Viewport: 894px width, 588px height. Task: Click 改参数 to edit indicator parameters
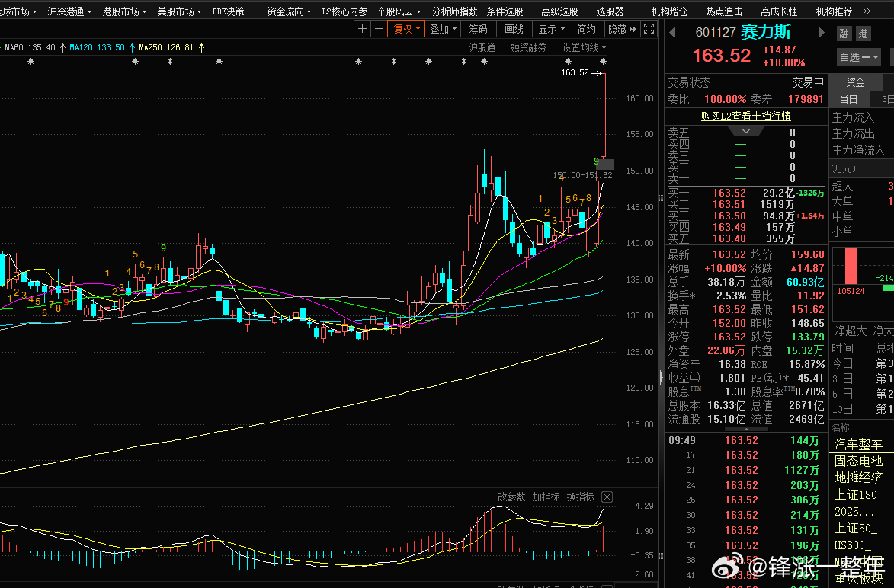click(511, 497)
